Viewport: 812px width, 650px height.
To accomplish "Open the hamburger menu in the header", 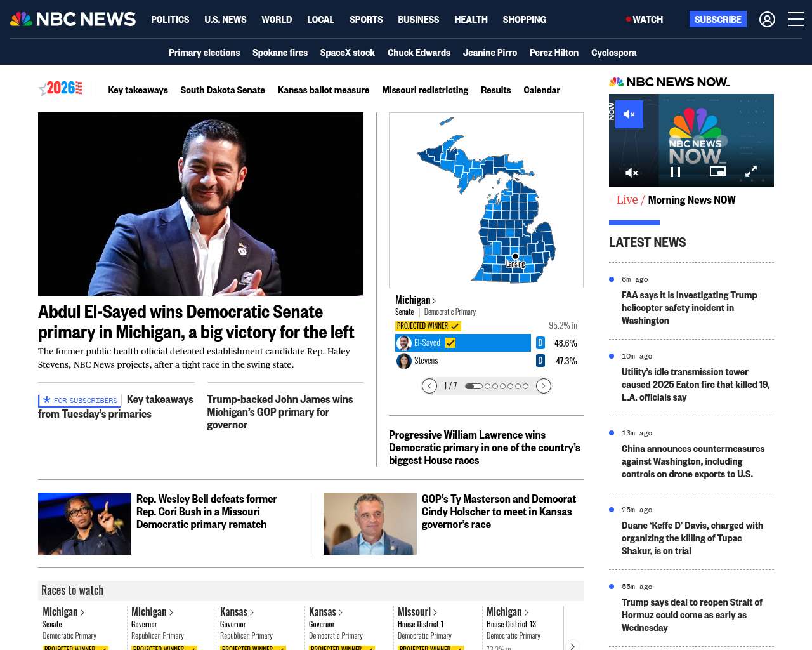I will pos(796,19).
